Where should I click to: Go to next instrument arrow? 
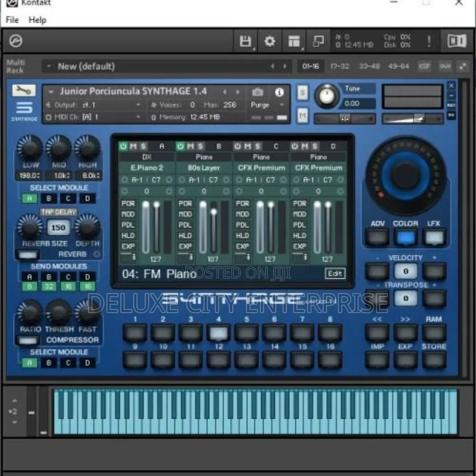click(237, 92)
